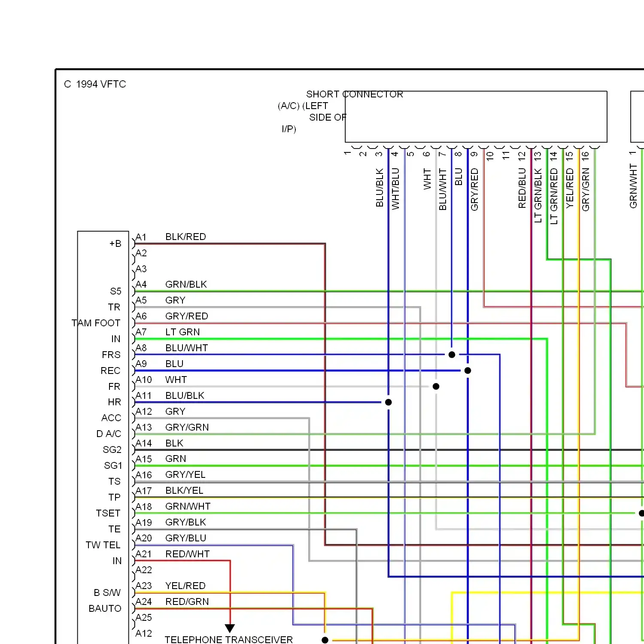Click the BAUTO terminal label
The height and width of the screenshot is (644, 644).
tap(105, 609)
